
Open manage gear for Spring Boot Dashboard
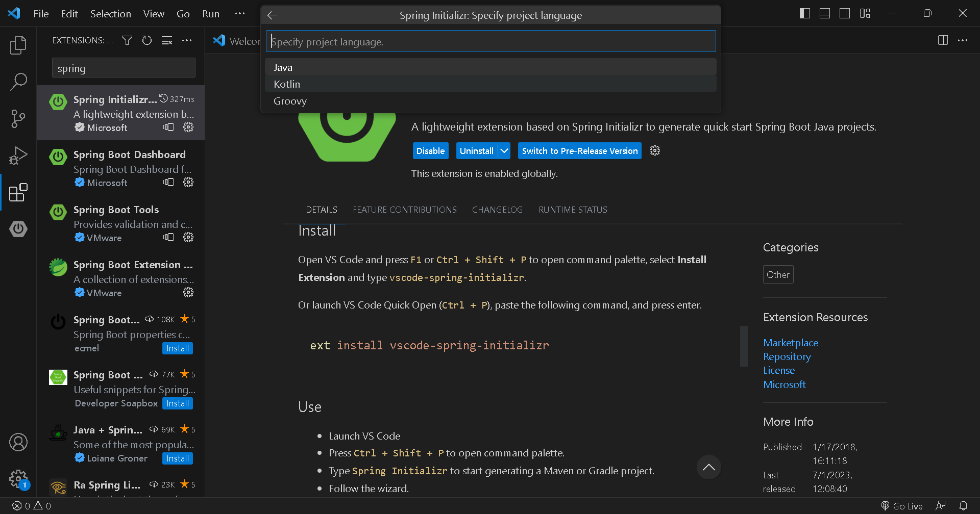click(x=188, y=182)
